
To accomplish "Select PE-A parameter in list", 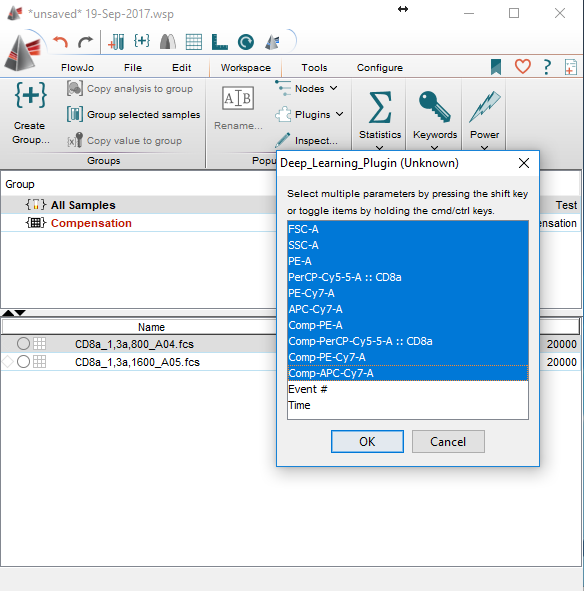I will click(x=408, y=261).
